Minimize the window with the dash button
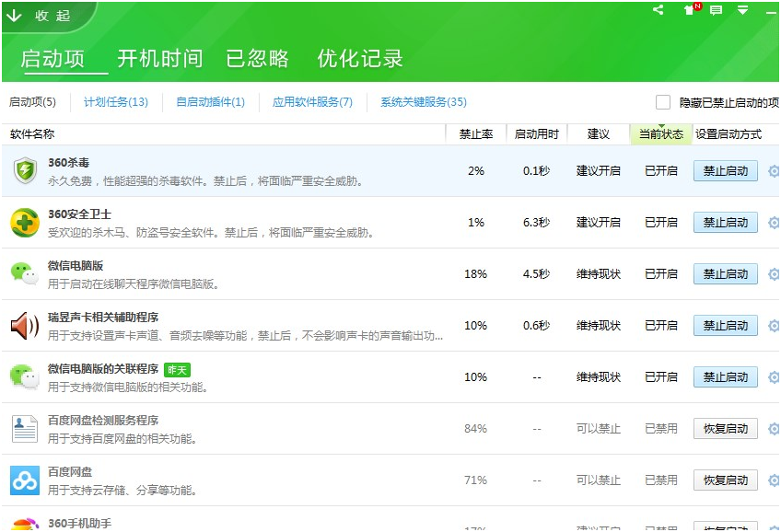 click(x=772, y=13)
